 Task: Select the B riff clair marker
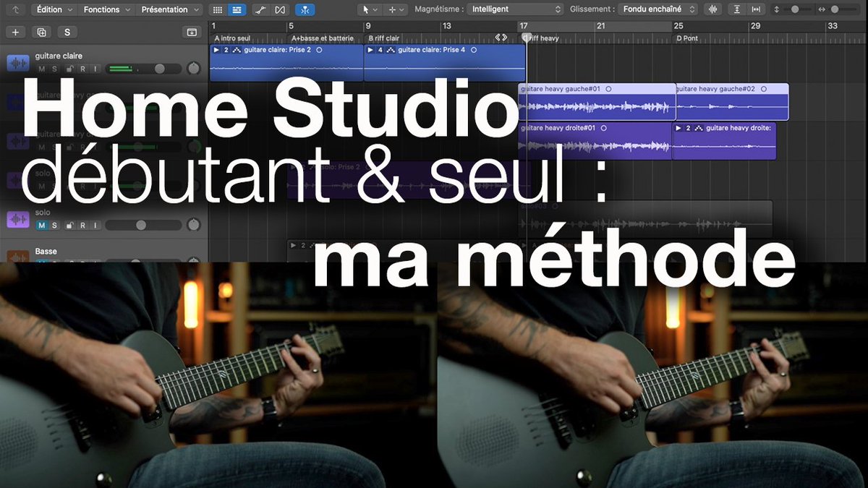pos(384,38)
